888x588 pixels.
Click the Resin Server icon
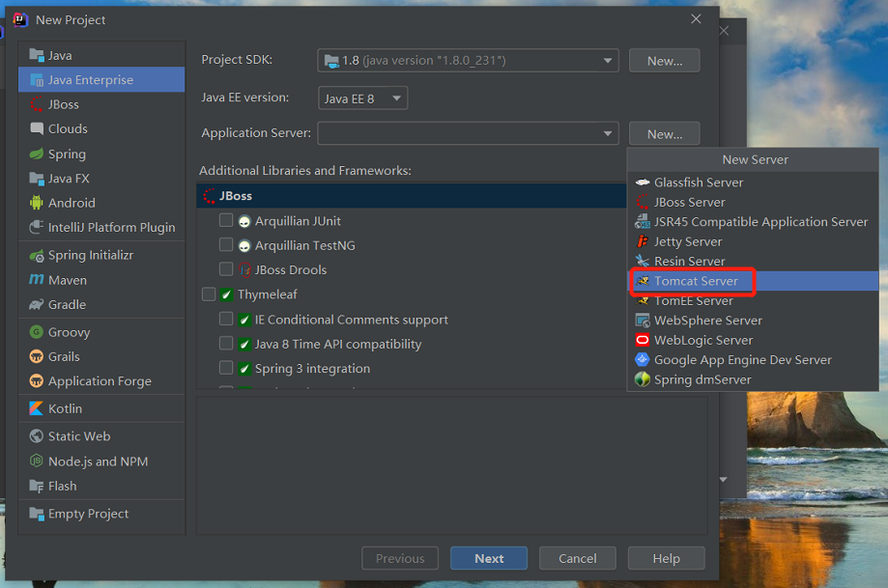643,261
